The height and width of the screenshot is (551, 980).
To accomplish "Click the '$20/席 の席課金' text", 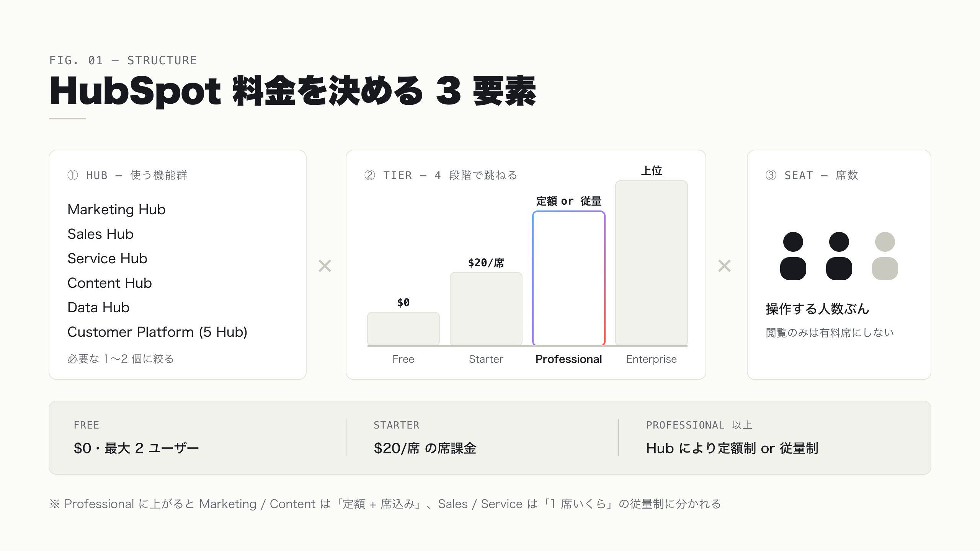I will pos(425,448).
